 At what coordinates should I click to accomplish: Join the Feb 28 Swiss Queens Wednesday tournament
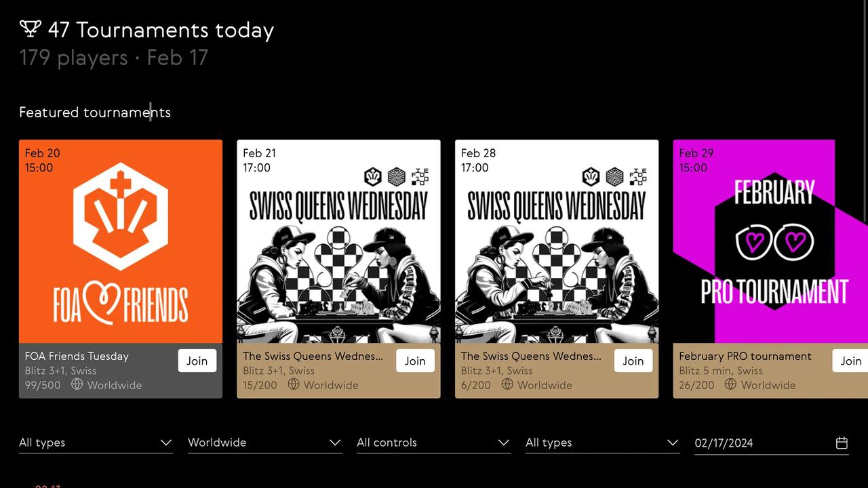(x=633, y=361)
